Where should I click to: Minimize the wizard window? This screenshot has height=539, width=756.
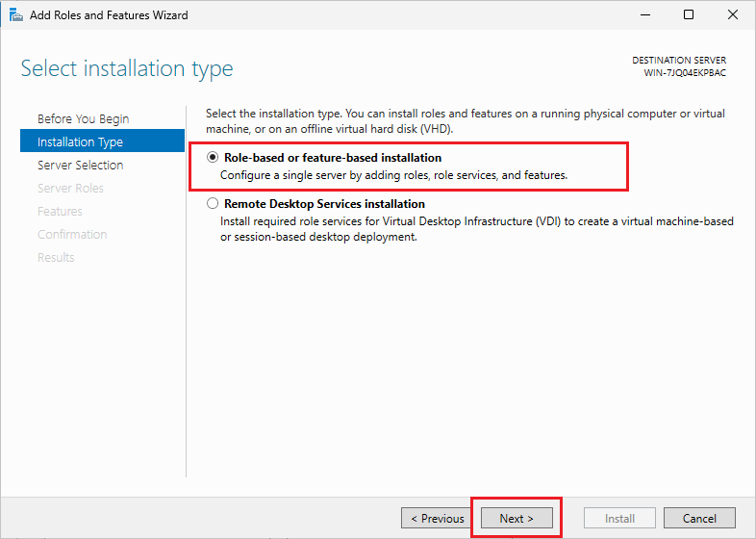click(x=644, y=14)
